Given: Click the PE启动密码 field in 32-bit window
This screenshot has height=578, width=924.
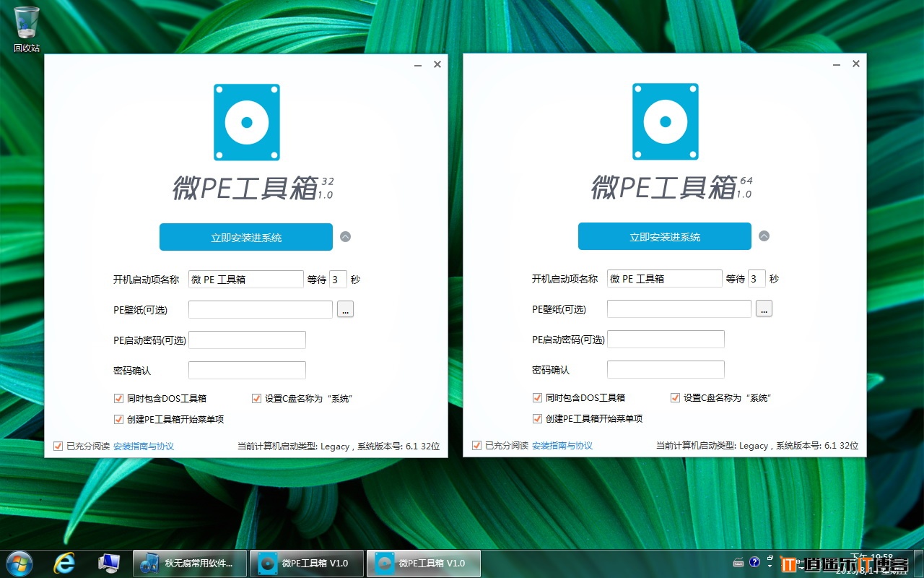Looking at the screenshot, I should click(247, 340).
